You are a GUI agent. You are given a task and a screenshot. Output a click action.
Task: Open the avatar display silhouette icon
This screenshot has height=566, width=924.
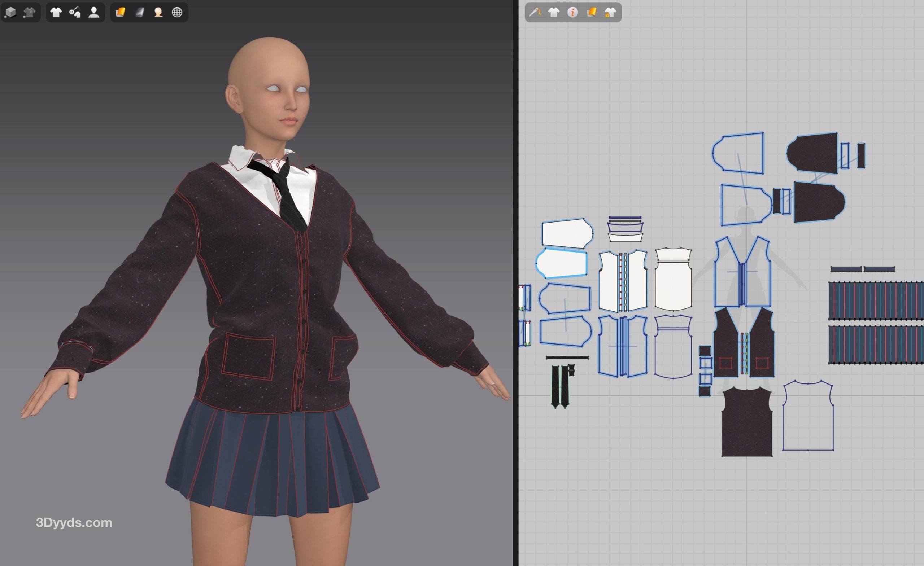(94, 12)
